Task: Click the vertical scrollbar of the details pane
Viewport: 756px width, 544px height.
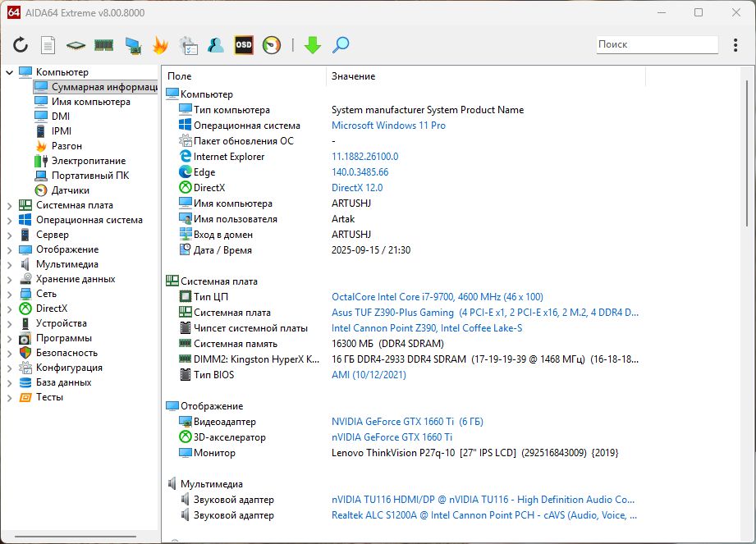Action: [x=747, y=154]
